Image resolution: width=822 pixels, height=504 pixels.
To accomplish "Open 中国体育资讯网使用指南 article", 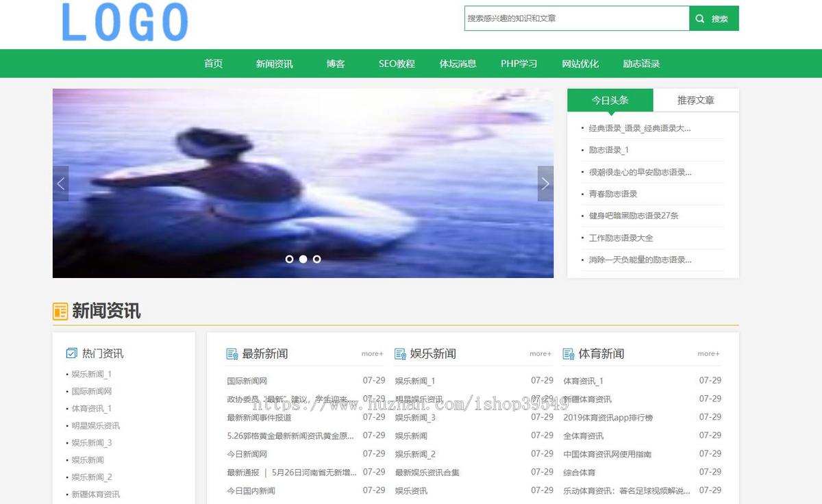I will click(608, 454).
